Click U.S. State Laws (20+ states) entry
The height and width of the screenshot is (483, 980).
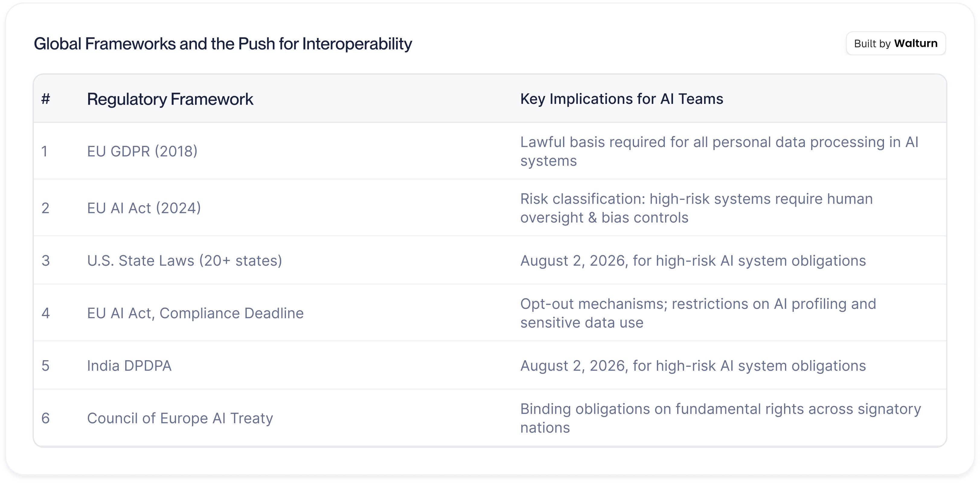click(184, 261)
